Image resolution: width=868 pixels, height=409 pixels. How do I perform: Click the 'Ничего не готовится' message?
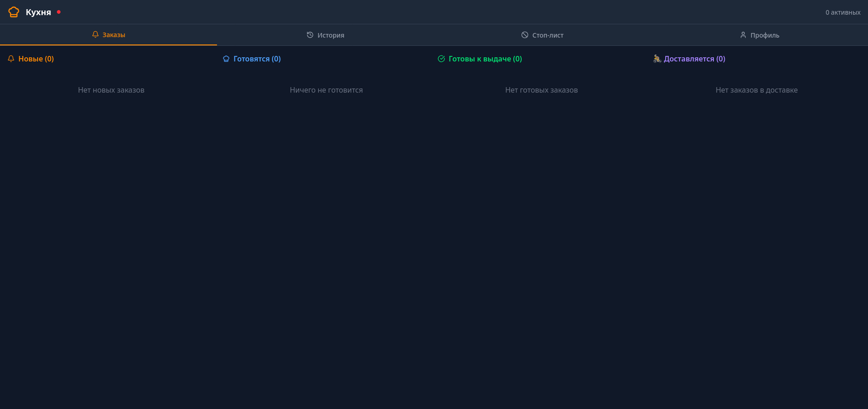point(326,90)
